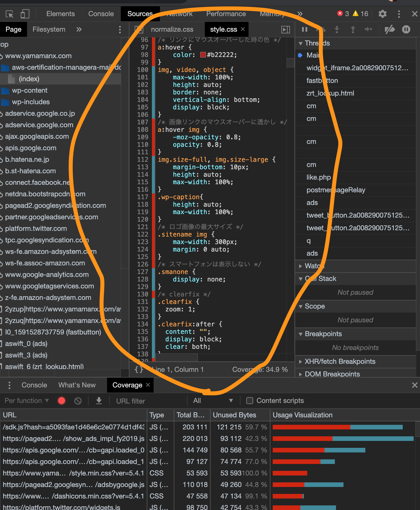Switch to the Elements panel tab
Viewport: 420px width, 510px height.
60,14
